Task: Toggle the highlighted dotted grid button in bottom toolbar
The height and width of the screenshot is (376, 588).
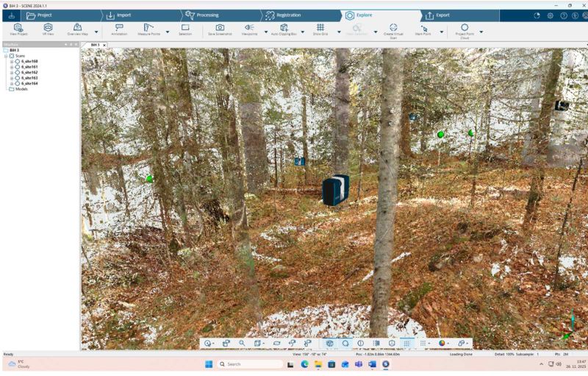Action: click(x=407, y=343)
